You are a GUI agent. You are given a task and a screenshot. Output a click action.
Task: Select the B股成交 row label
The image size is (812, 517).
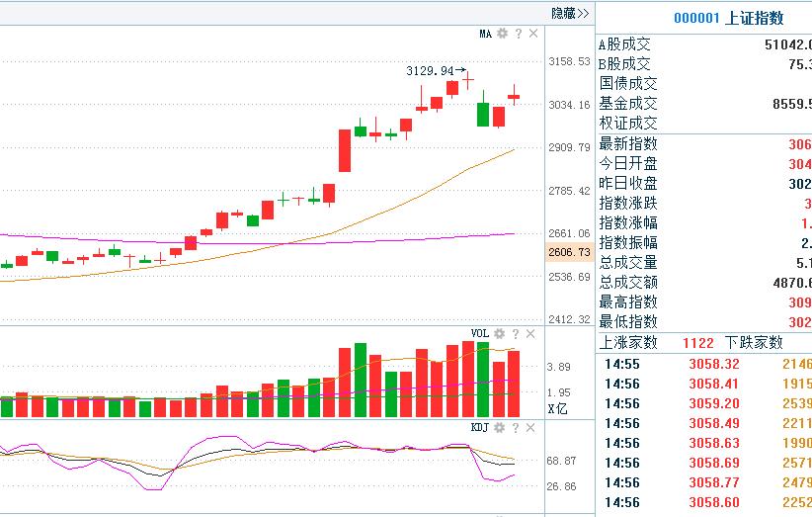[624, 64]
